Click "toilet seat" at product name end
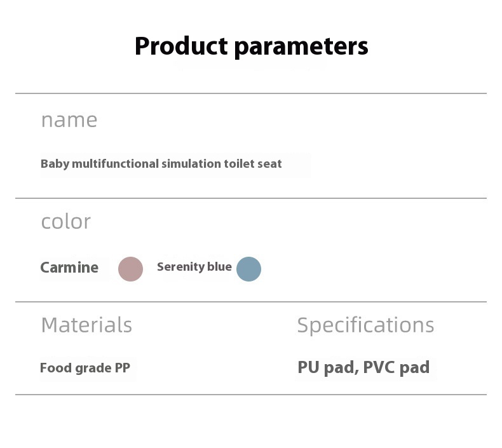 (252, 164)
